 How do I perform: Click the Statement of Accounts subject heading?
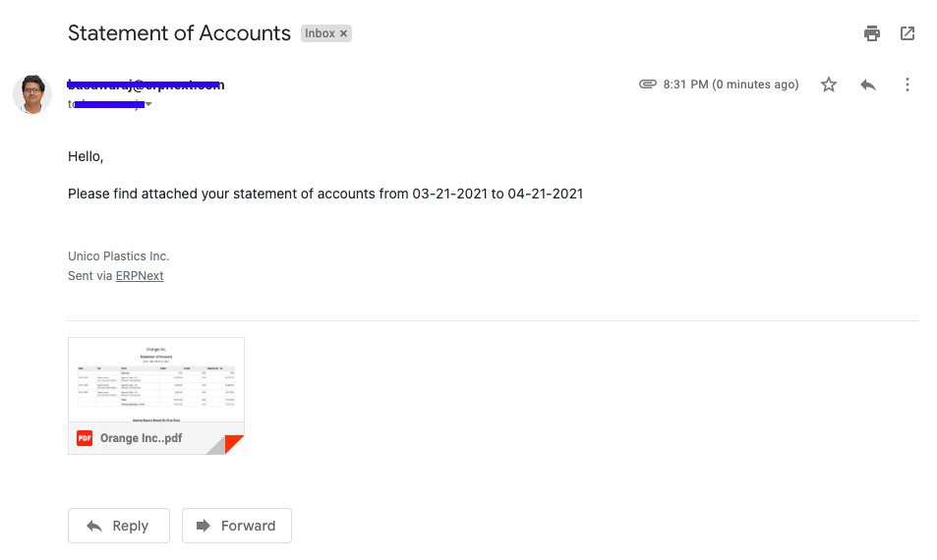[179, 33]
